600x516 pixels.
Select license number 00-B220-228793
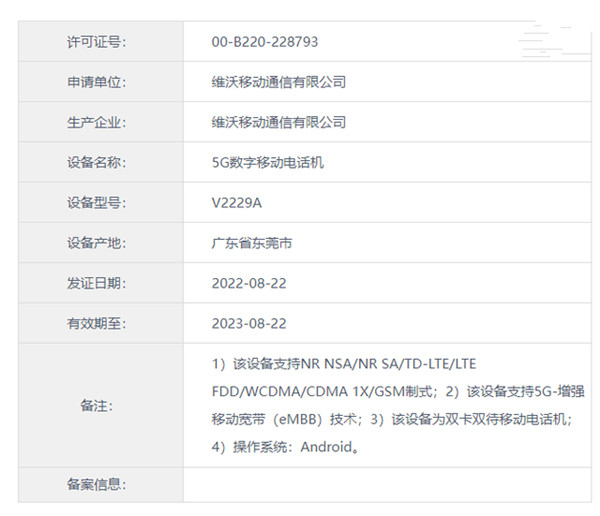tap(265, 42)
